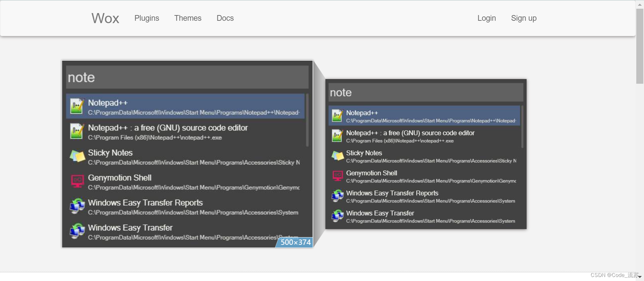Viewport: 644px width, 281px height.
Task: Click 'C:\Program Files (x86)\Notepad++\notepad++.exe' path in right preview
Action: [400, 141]
